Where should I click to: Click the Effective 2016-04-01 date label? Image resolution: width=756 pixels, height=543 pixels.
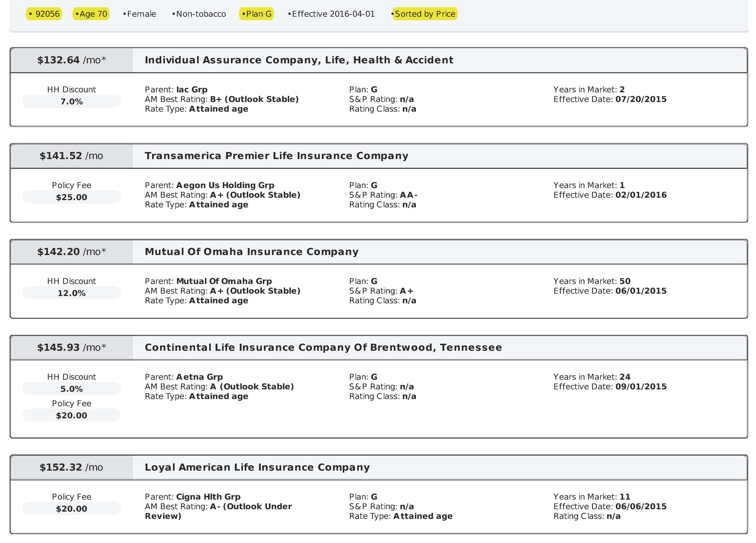coord(331,14)
